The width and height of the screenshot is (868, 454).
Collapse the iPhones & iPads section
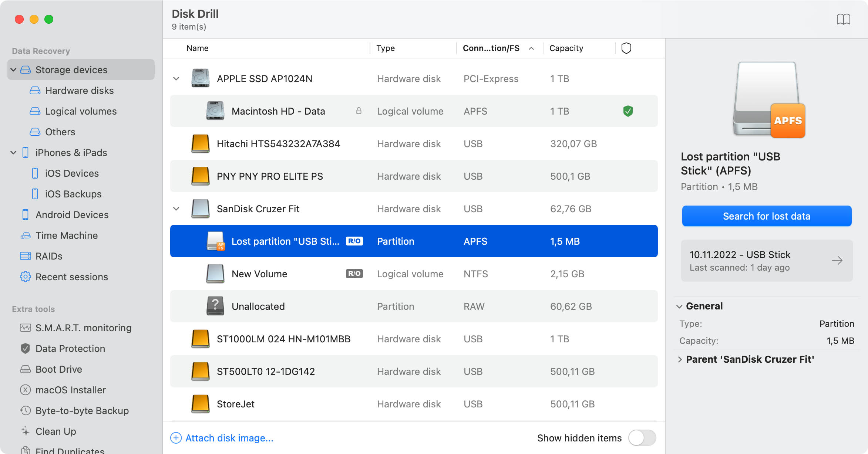click(13, 152)
